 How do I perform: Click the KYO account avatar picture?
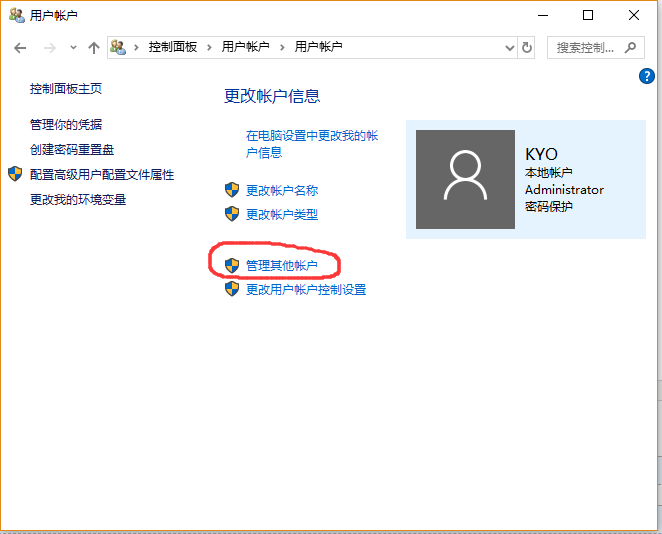tap(465, 179)
